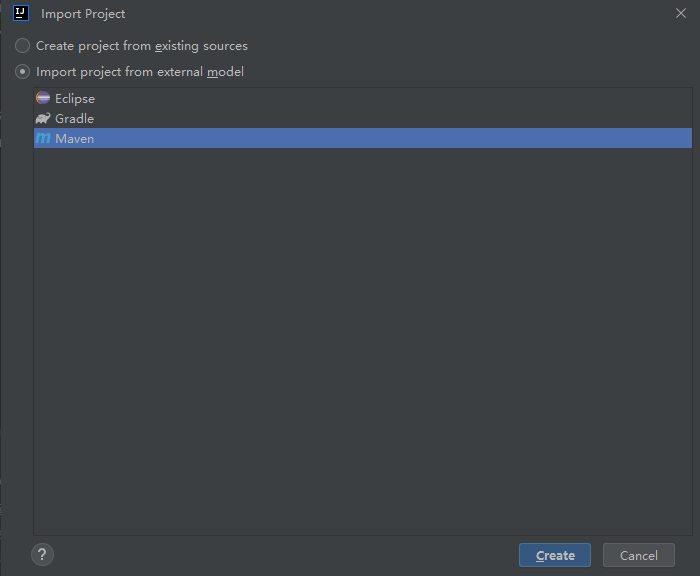The height and width of the screenshot is (576, 700).
Task: Click the IntelliJ IDEA logo in the title bar
Action: 20,13
